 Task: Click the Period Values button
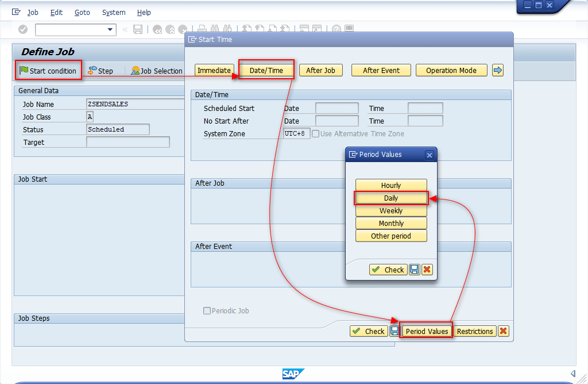point(426,331)
